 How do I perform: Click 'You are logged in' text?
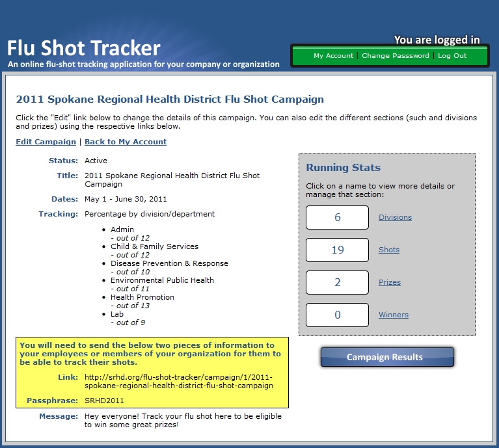(437, 40)
